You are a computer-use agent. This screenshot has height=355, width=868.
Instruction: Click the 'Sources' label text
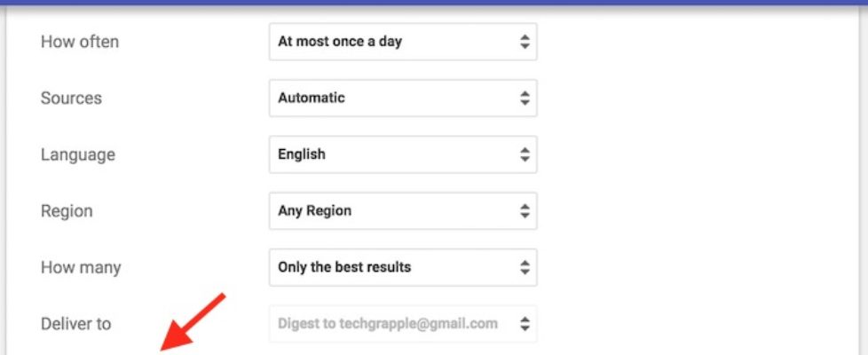click(x=71, y=98)
